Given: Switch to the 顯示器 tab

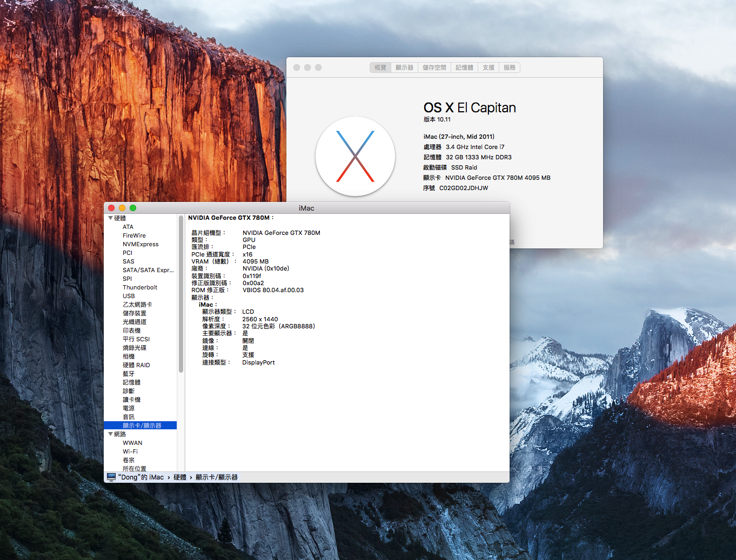Looking at the screenshot, I should coord(404,68).
